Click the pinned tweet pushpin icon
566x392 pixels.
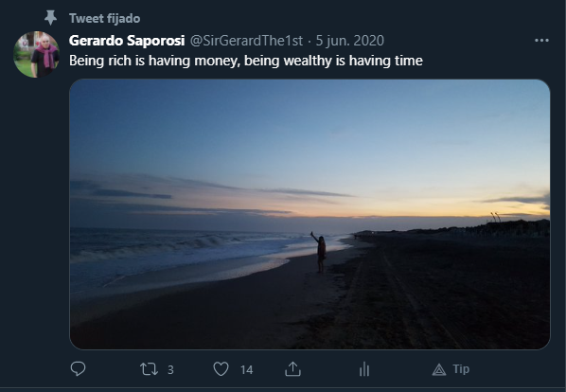click(50, 18)
